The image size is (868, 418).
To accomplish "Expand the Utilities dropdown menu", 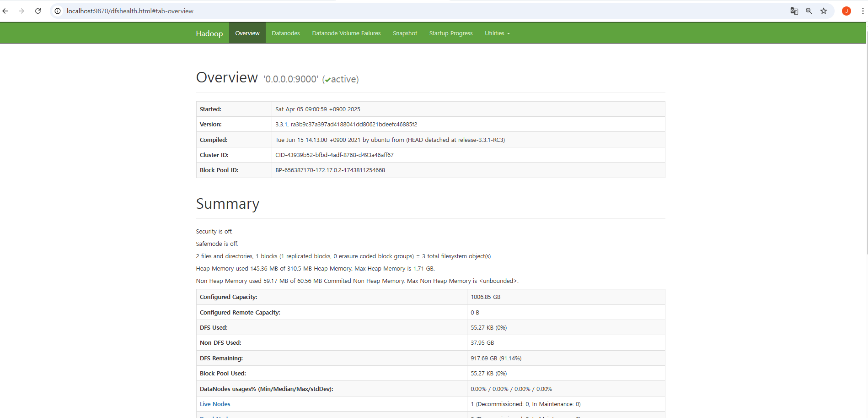I will click(x=497, y=33).
